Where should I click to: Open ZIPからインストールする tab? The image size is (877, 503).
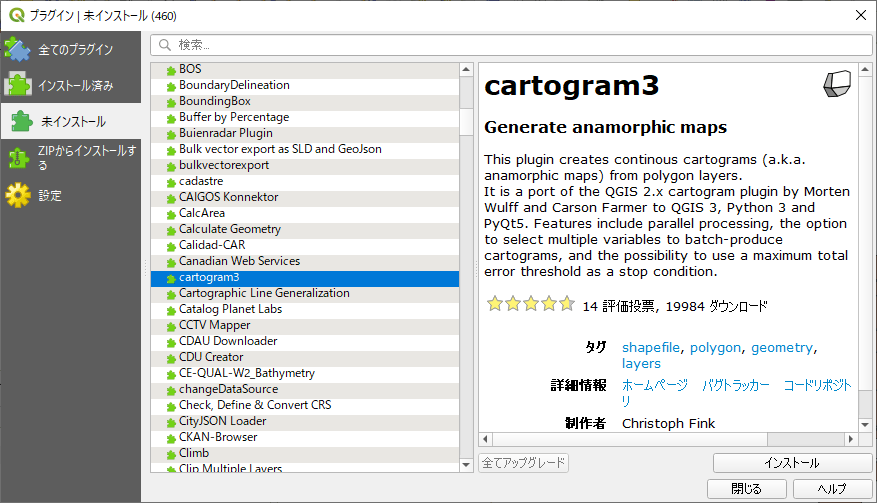[x=70, y=158]
